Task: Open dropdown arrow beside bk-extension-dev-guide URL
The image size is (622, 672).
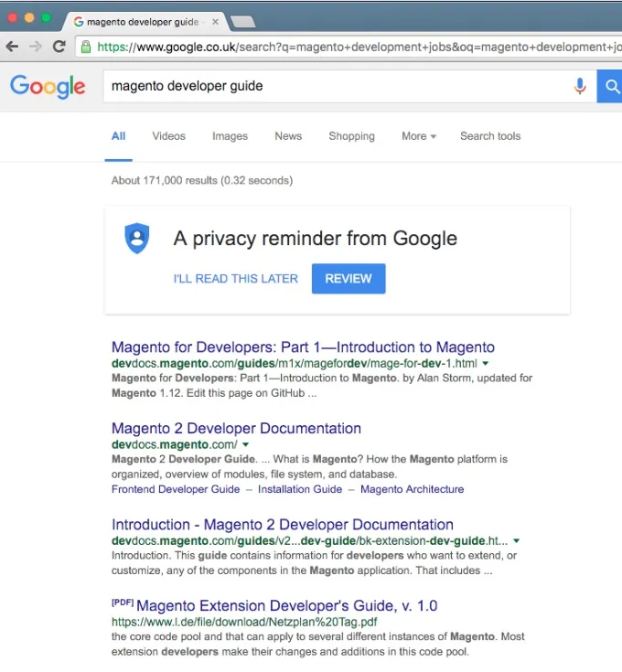Action: click(516, 541)
